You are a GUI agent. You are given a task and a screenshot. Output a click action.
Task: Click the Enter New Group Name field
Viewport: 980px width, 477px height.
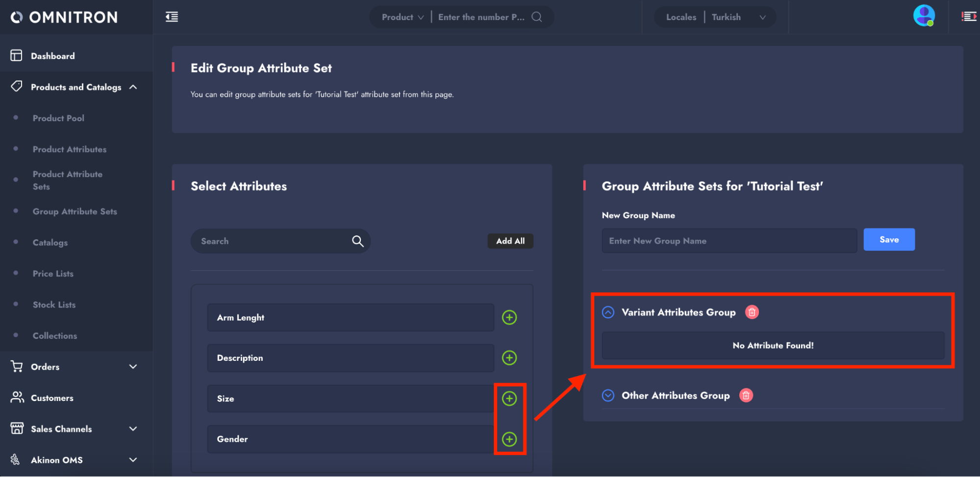[x=729, y=241]
